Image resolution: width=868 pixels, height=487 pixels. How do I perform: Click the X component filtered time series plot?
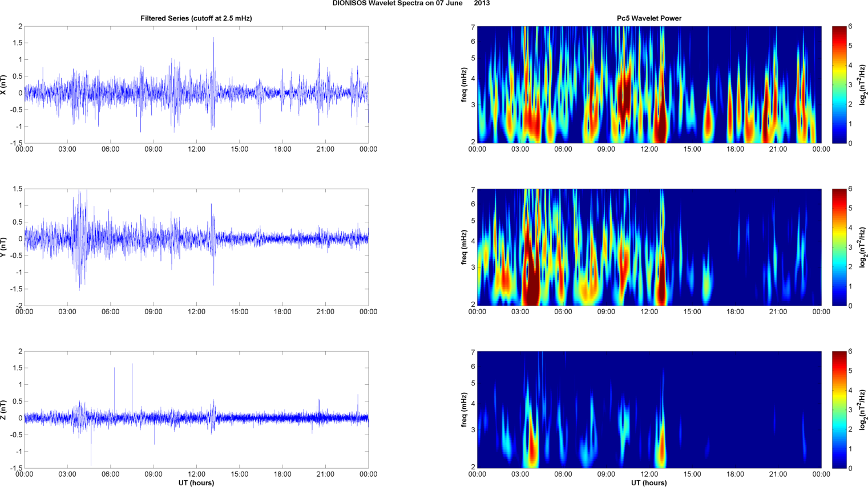[196, 84]
